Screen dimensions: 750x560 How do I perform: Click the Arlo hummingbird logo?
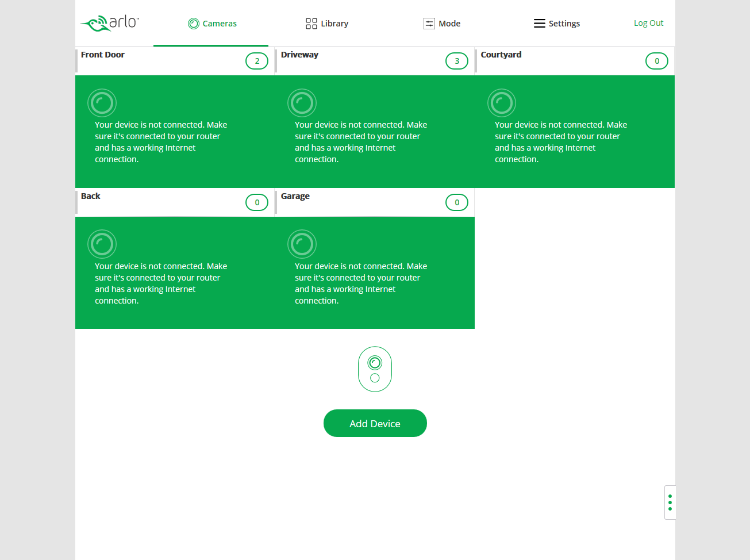109,23
